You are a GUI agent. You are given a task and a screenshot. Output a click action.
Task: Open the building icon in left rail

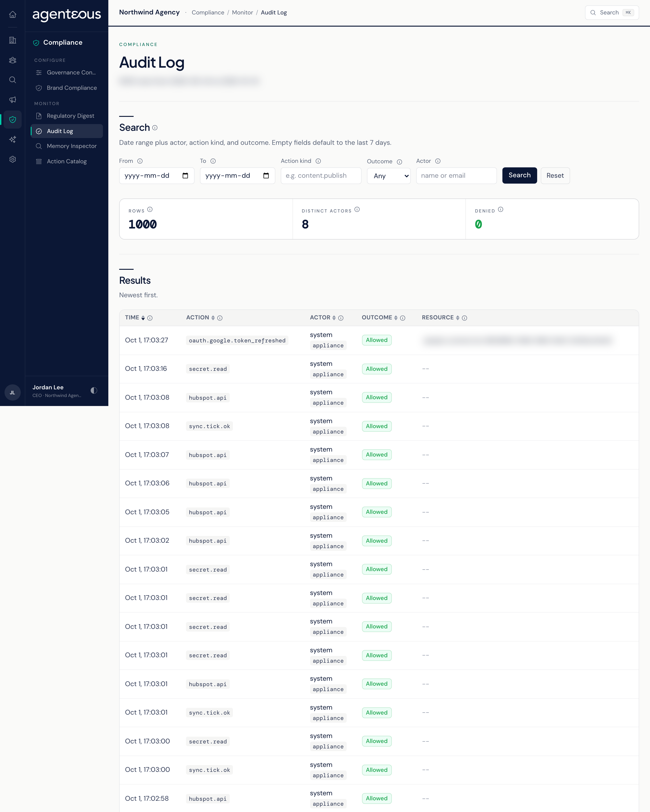12,40
